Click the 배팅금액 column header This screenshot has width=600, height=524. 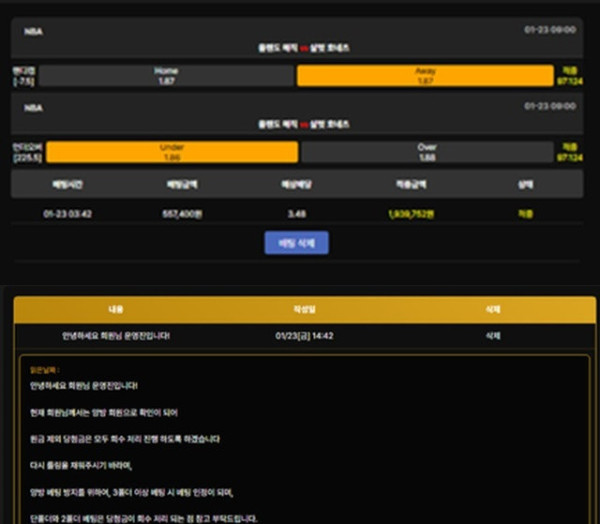(184, 185)
